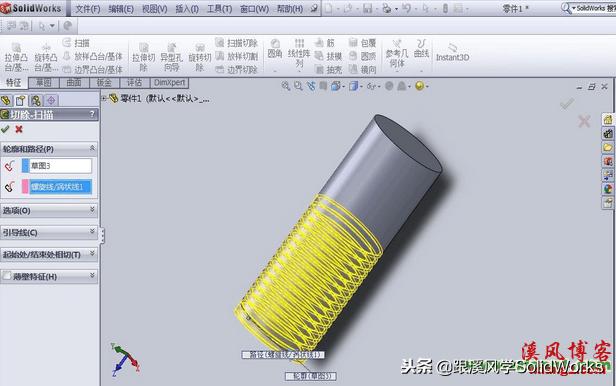
Task: Click the Extruded Boss/Base (拉伸凸台/基体) tool
Action: 16,57
